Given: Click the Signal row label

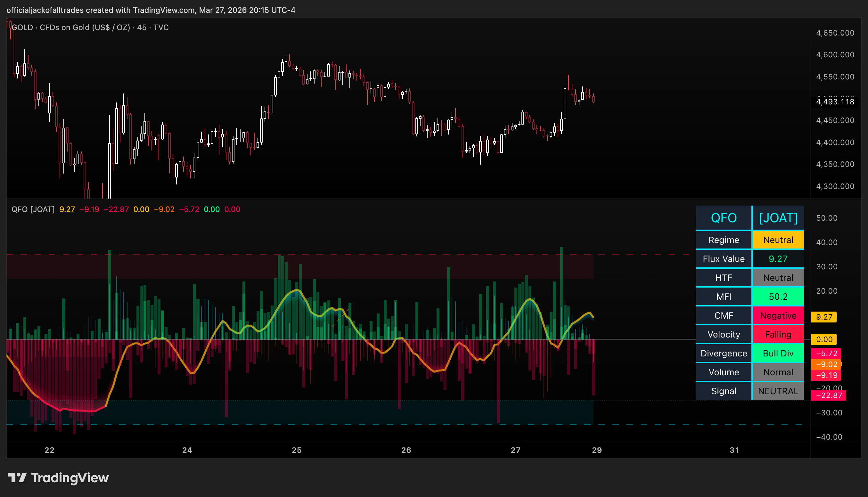Looking at the screenshot, I should tap(724, 391).
